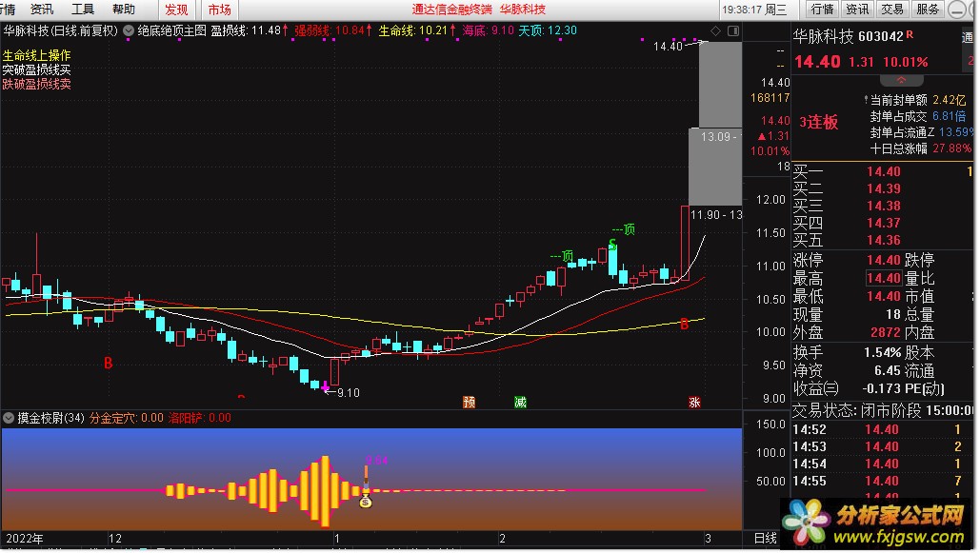This screenshot has width=980, height=553.
Task: Click the 14:54 trade tick row
Action: click(883, 464)
